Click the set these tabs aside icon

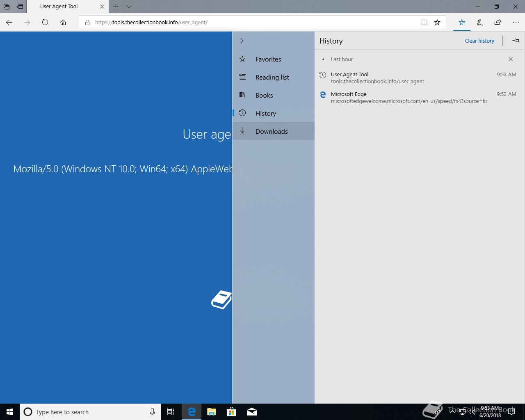(20, 7)
